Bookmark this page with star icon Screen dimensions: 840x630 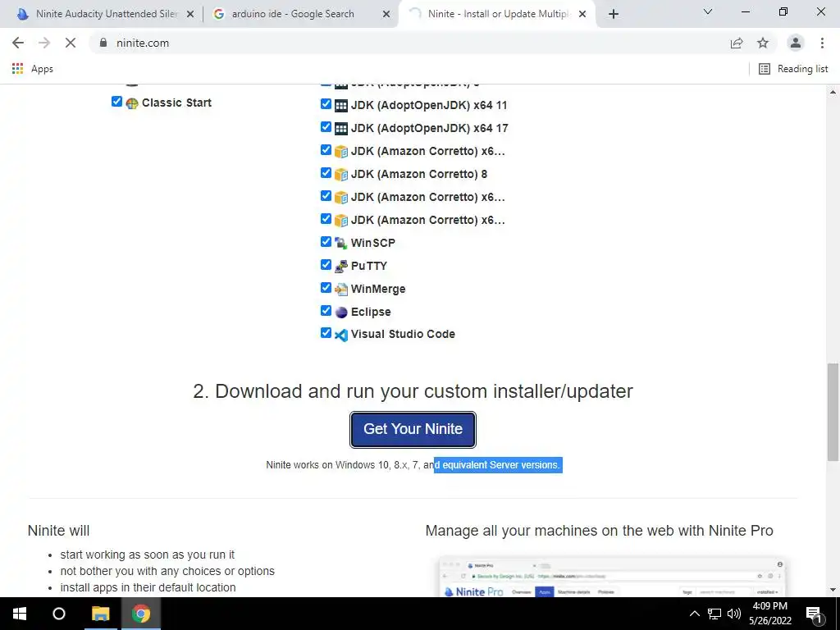click(763, 43)
